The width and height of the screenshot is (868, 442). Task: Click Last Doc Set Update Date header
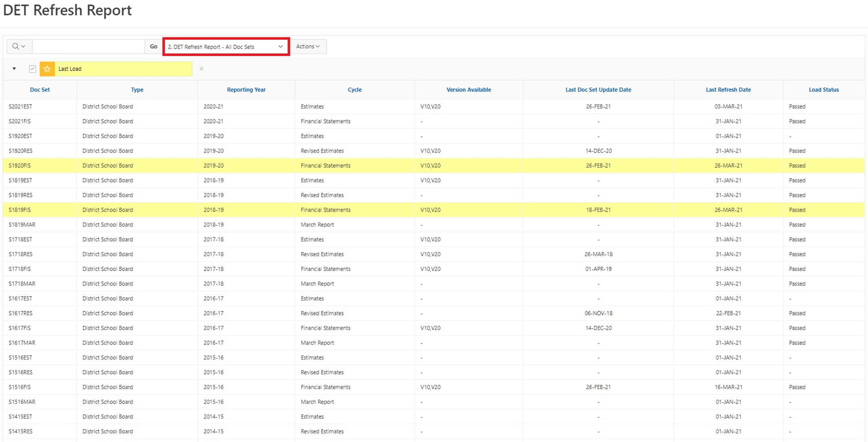point(598,90)
